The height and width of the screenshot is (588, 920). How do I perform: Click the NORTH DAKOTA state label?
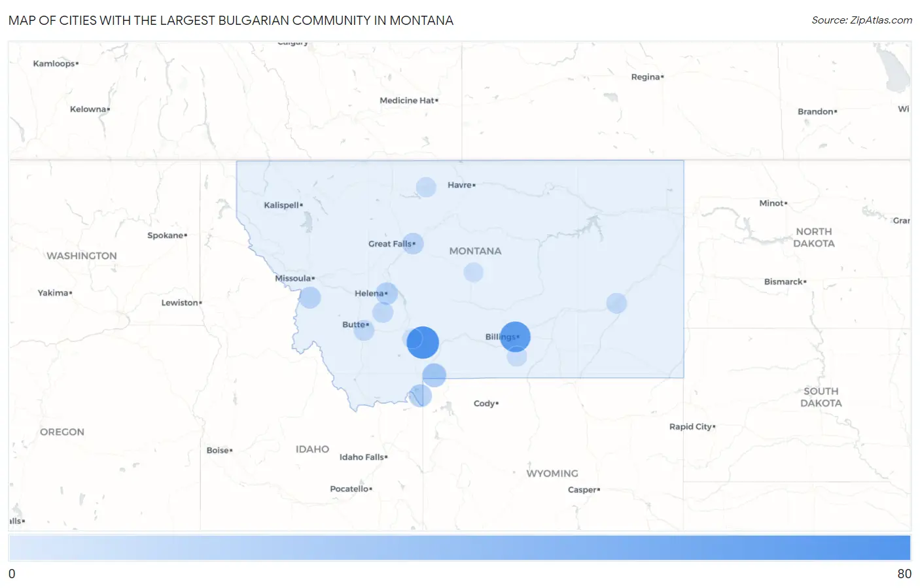coord(814,237)
